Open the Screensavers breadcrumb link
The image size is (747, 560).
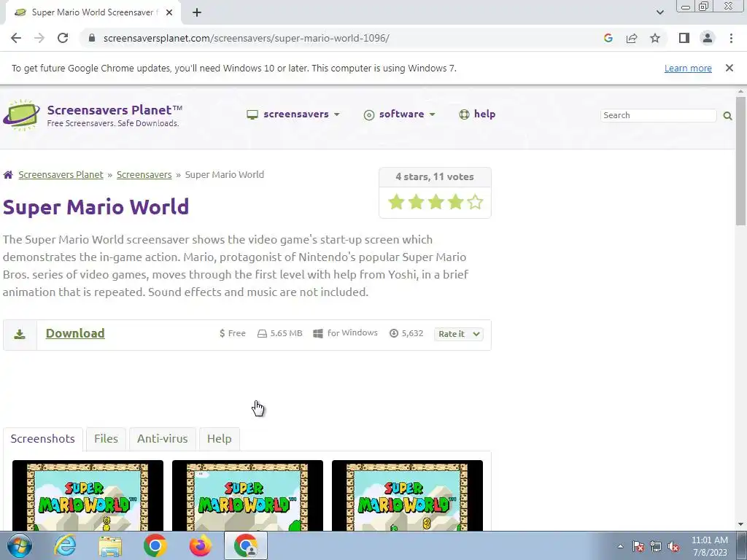[144, 175]
